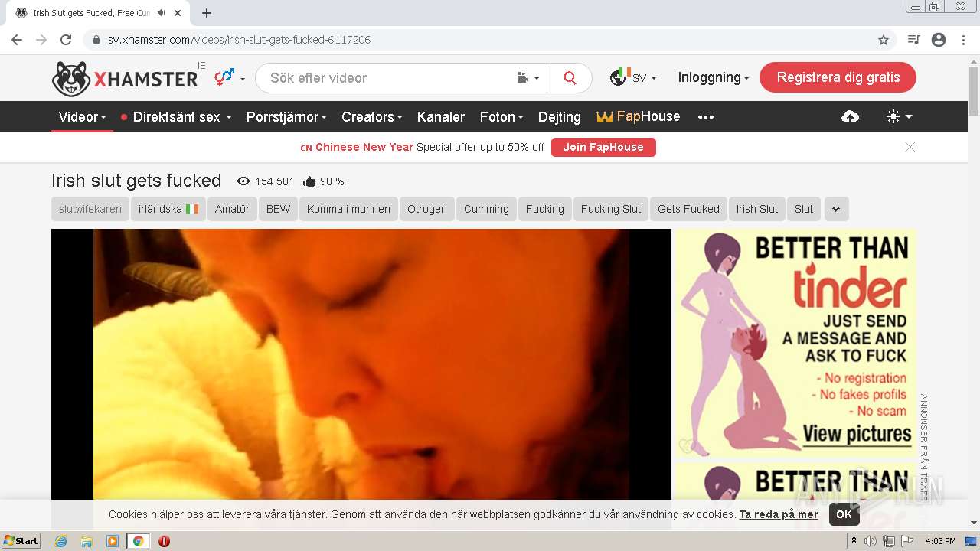The image size is (980, 551).
Task: Click Registrera dig gratis button
Action: click(x=838, y=77)
